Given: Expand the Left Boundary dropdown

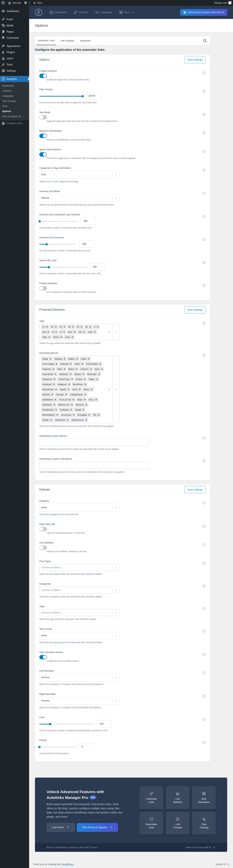Looking at the screenshot, I should coord(79,677).
